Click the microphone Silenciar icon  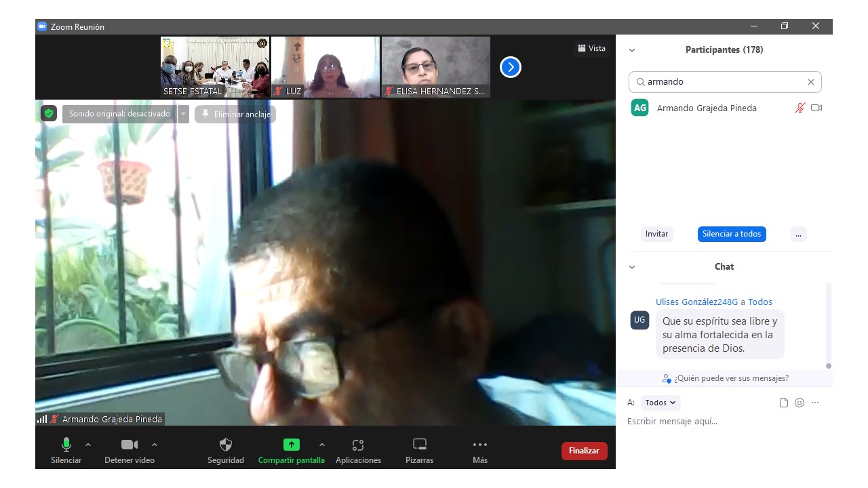pyautogui.click(x=66, y=445)
